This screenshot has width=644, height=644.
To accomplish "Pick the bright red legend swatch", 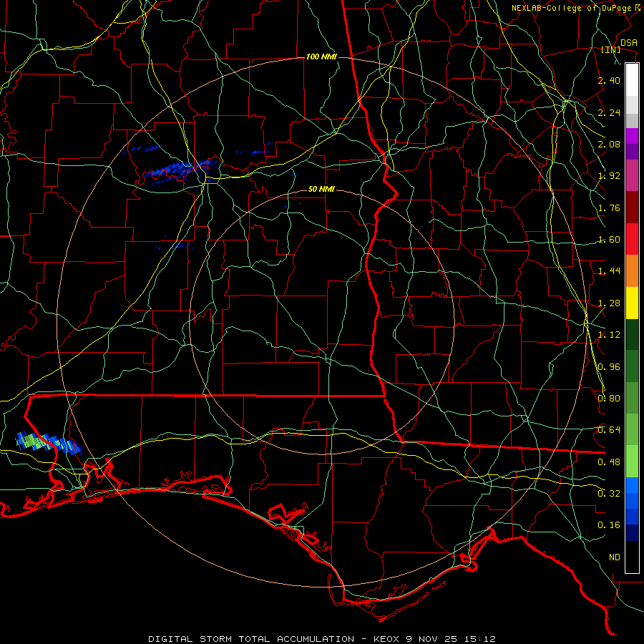I will click(x=632, y=239).
